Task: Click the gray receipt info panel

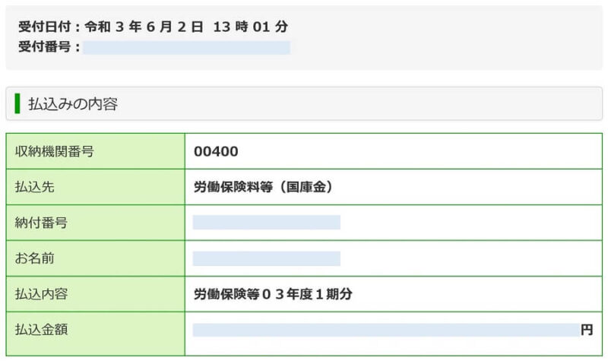Action: point(304,37)
